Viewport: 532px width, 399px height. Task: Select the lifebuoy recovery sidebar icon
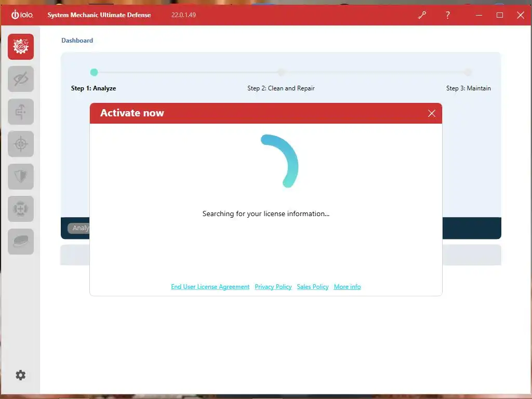tap(21, 209)
